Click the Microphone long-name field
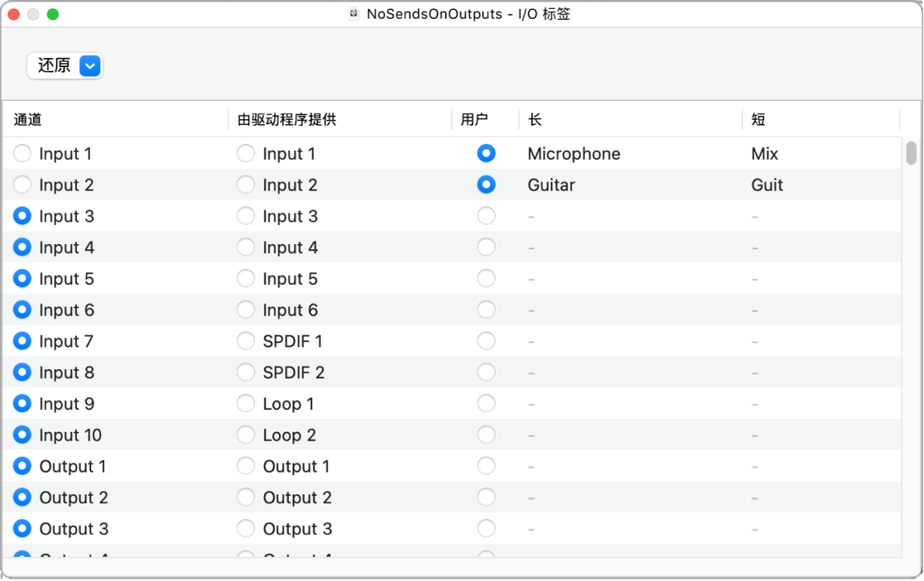This screenshot has width=924, height=581. (x=574, y=153)
